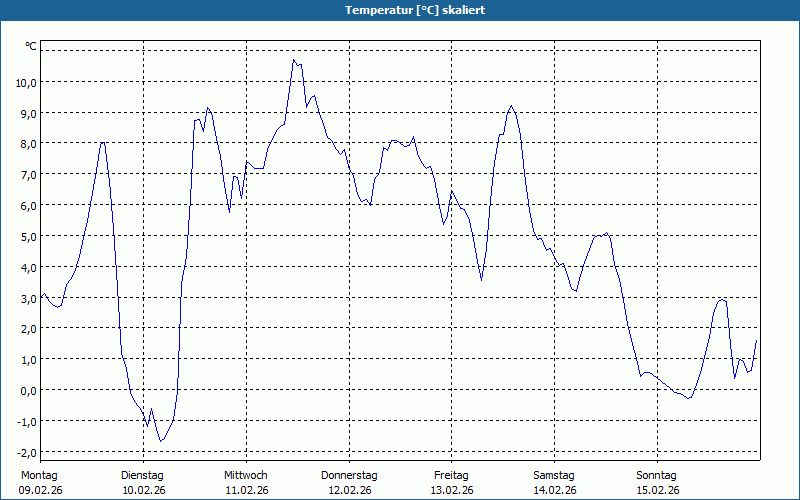Click the date 13.02.26
The width and height of the screenshot is (800, 500).
pos(452,490)
